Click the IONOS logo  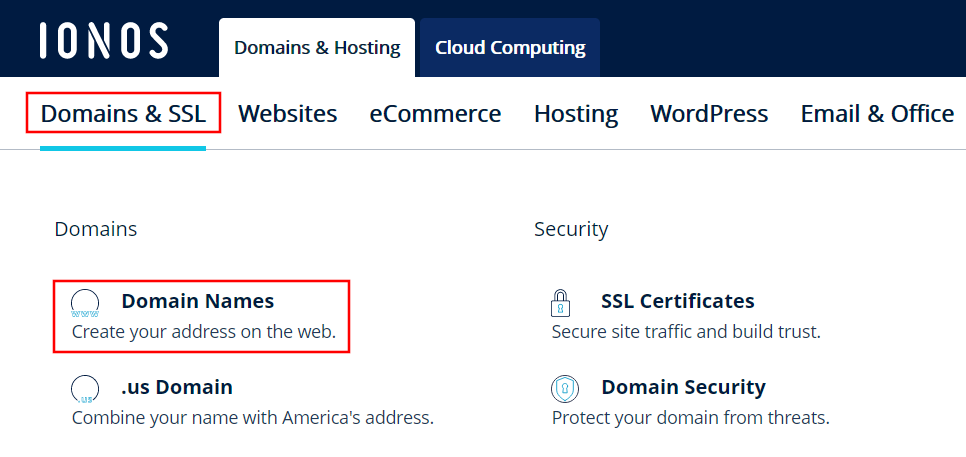click(x=104, y=41)
